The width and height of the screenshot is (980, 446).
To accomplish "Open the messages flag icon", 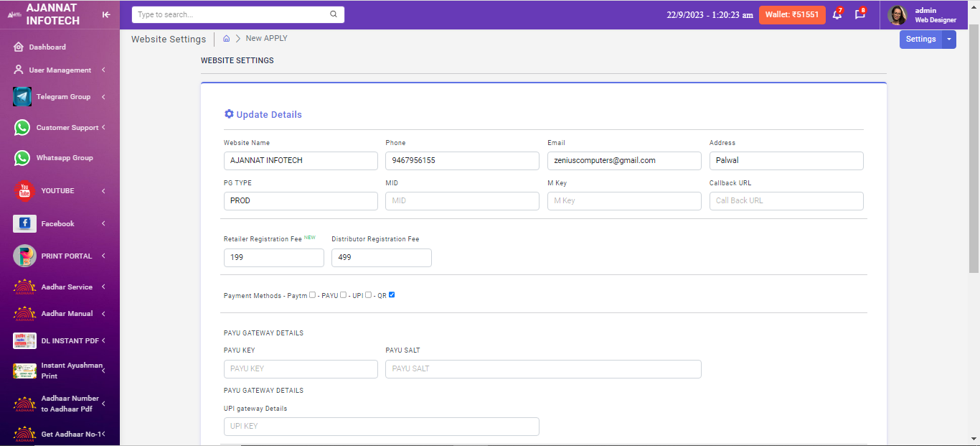I will click(859, 14).
